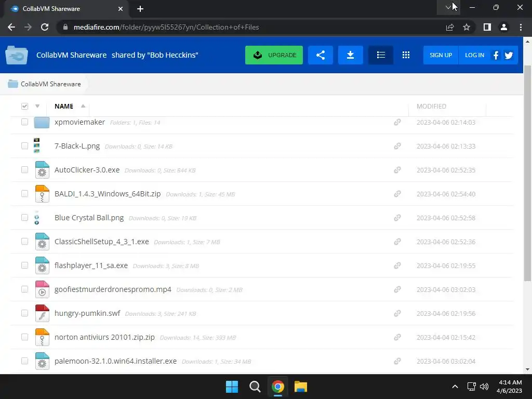The height and width of the screenshot is (399, 532).
Task: Reload the page
Action: pyautogui.click(x=45, y=27)
